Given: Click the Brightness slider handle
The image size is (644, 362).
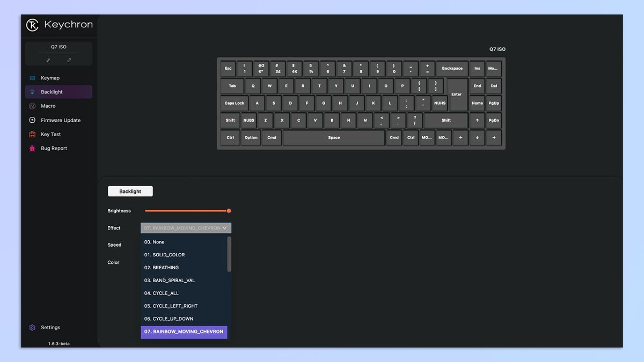Looking at the screenshot, I should click(229, 211).
